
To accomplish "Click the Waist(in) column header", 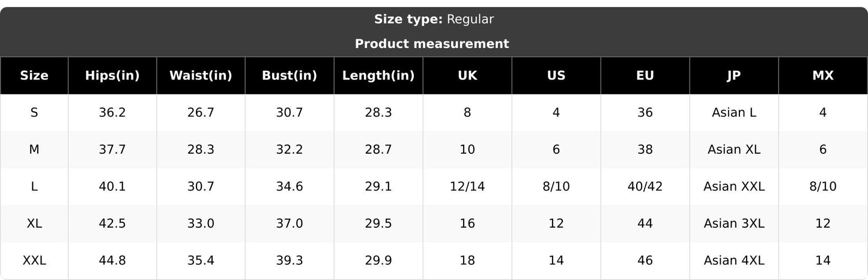I will [201, 76].
